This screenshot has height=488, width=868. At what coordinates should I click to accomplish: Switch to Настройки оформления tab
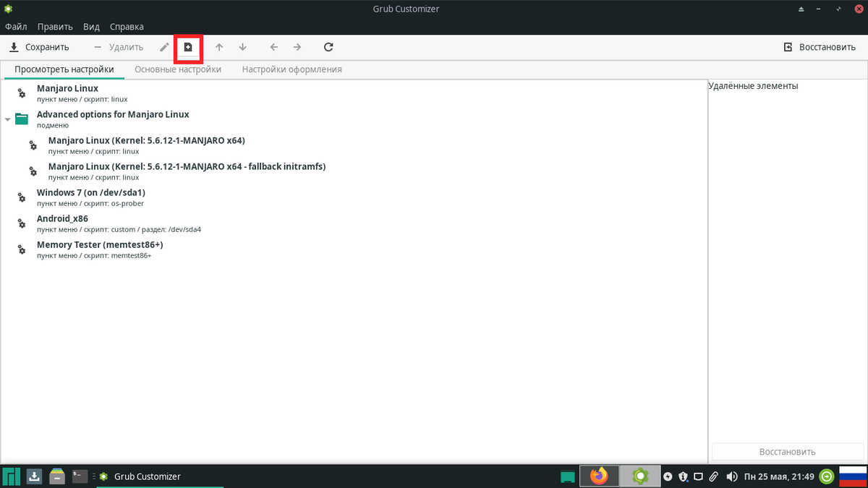click(292, 69)
